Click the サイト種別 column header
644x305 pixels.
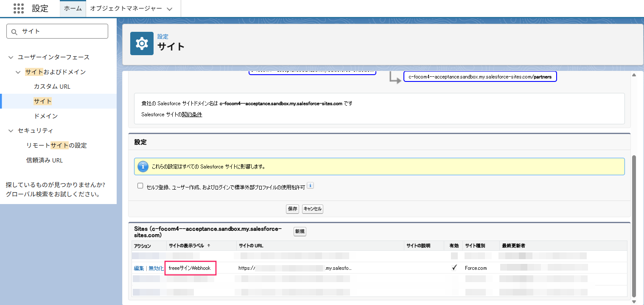pyautogui.click(x=475, y=246)
